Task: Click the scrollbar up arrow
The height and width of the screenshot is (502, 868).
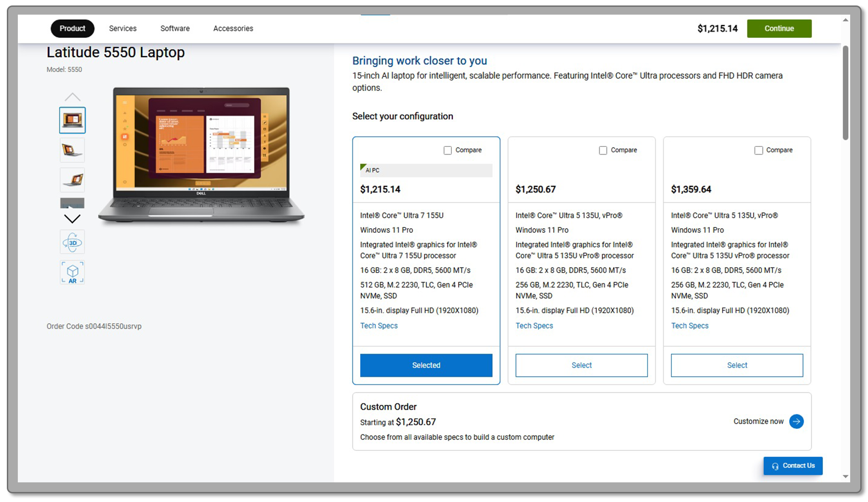Action: point(845,20)
